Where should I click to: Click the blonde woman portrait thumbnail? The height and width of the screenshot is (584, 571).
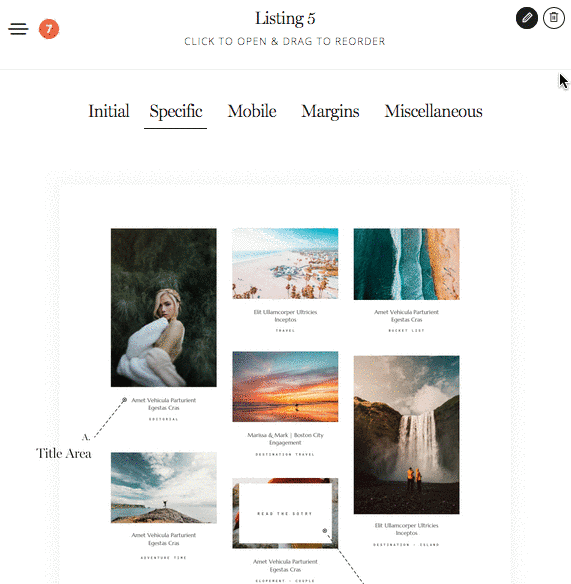click(x=164, y=308)
